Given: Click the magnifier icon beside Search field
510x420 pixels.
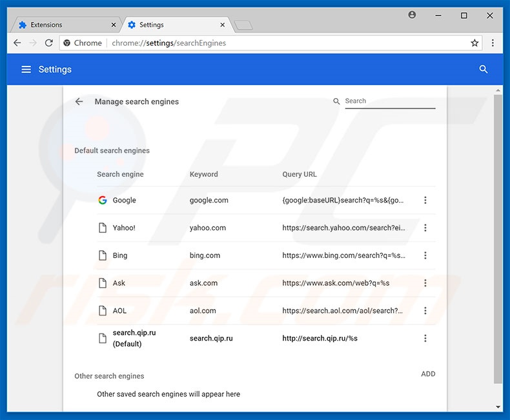Looking at the screenshot, I should [336, 101].
